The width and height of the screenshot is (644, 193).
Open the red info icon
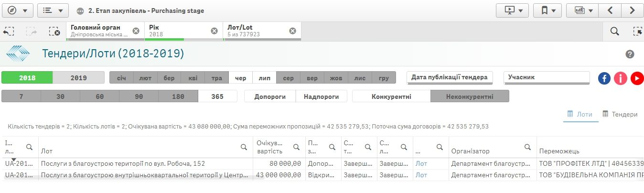pos(621,78)
